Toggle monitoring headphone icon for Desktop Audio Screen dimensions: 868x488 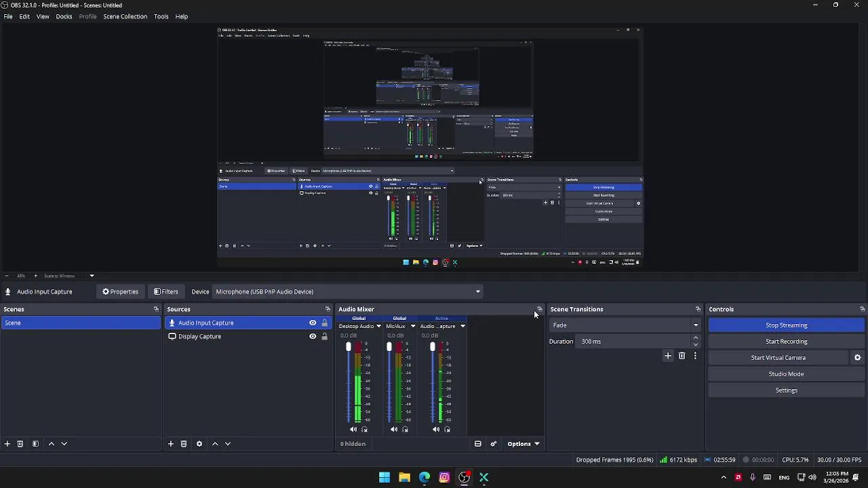(364, 429)
